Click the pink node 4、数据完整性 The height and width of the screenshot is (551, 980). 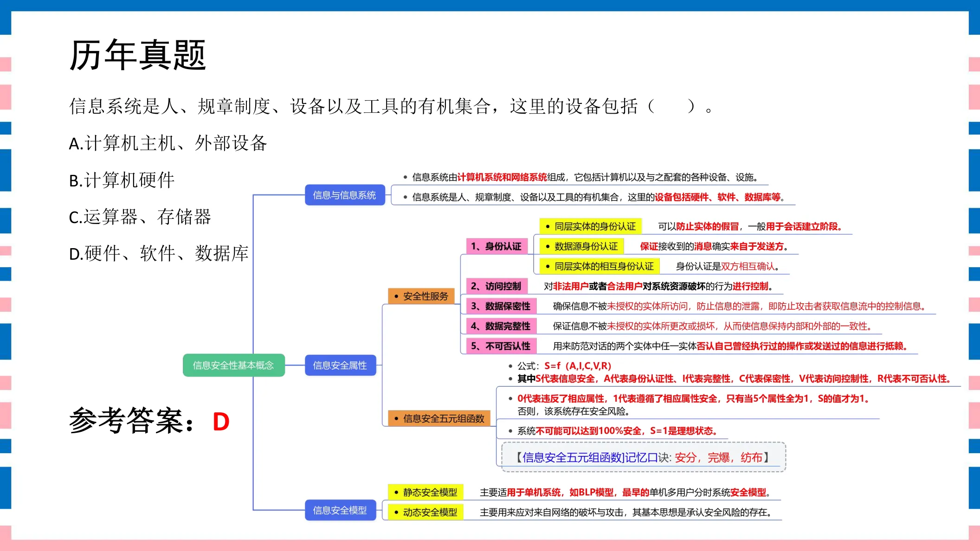[501, 326]
